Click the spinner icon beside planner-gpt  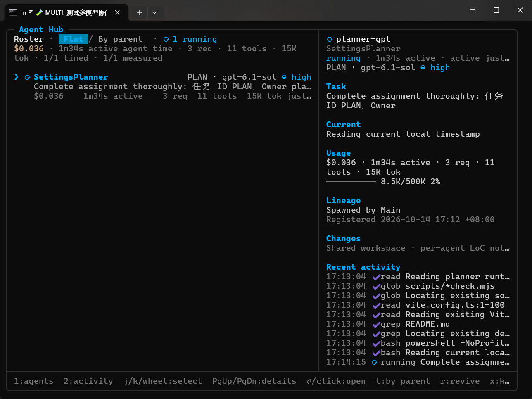330,39
